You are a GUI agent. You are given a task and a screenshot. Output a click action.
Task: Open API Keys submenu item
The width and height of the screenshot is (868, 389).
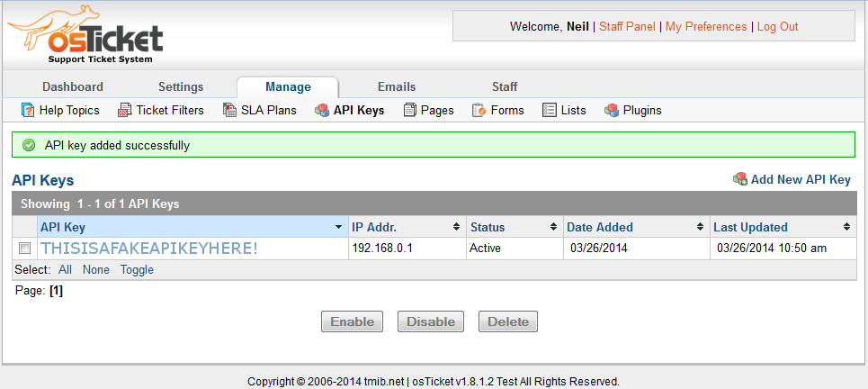(359, 110)
